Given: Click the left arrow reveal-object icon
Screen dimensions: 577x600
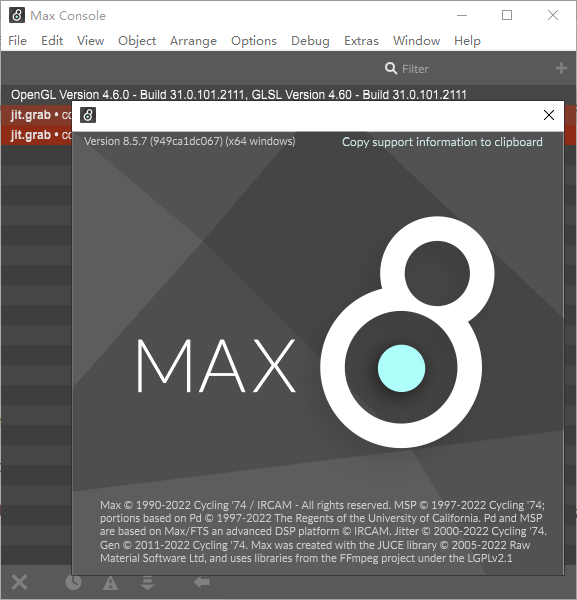Looking at the screenshot, I should click(202, 582).
